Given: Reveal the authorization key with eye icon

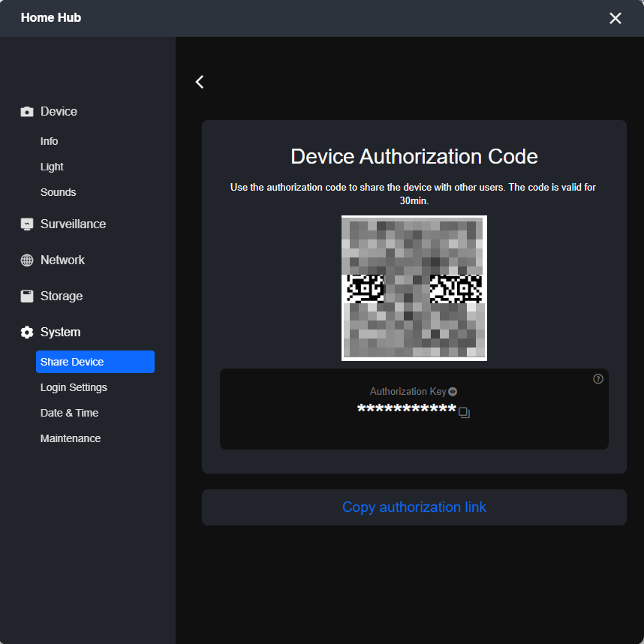Looking at the screenshot, I should (453, 391).
